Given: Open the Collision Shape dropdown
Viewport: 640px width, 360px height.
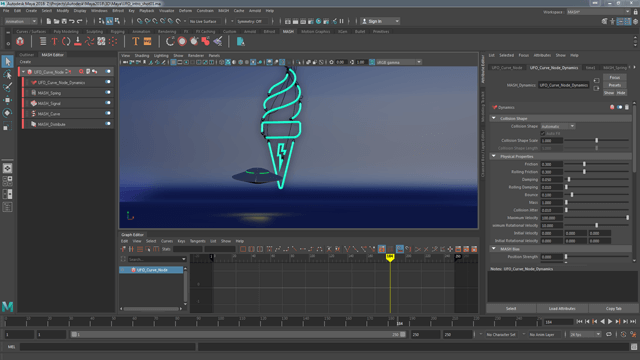Looking at the screenshot, I should [558, 126].
